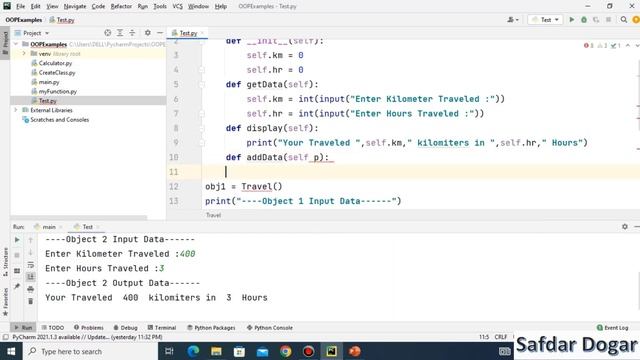The height and width of the screenshot is (360, 640).
Task: Select the opened file with the locate target icon
Action: click(x=108, y=33)
